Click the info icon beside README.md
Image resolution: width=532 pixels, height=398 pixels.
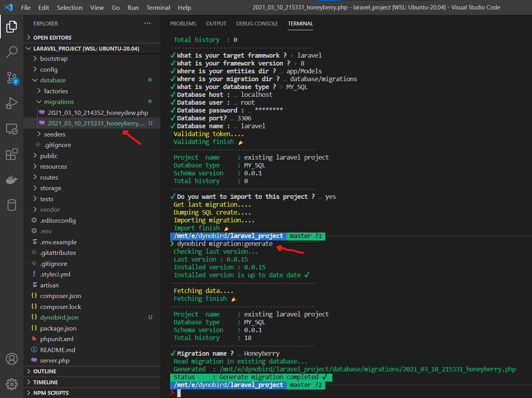34,350
